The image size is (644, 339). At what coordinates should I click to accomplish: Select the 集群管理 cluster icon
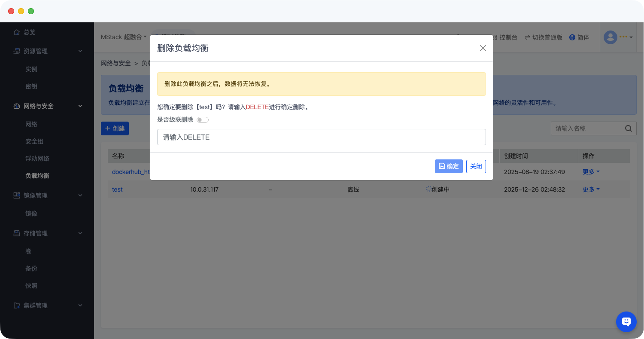coord(16,305)
